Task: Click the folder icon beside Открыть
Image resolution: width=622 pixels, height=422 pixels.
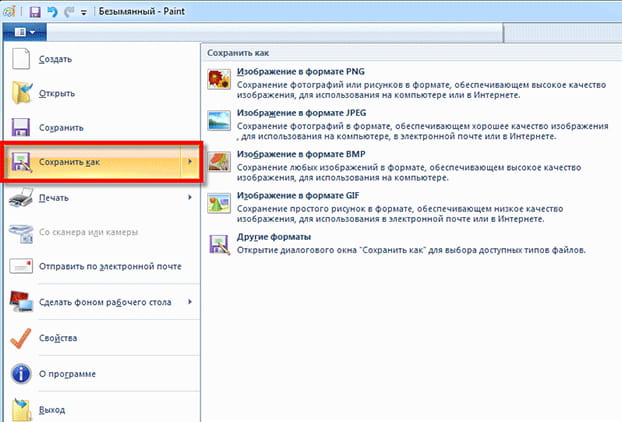Action: (21, 94)
